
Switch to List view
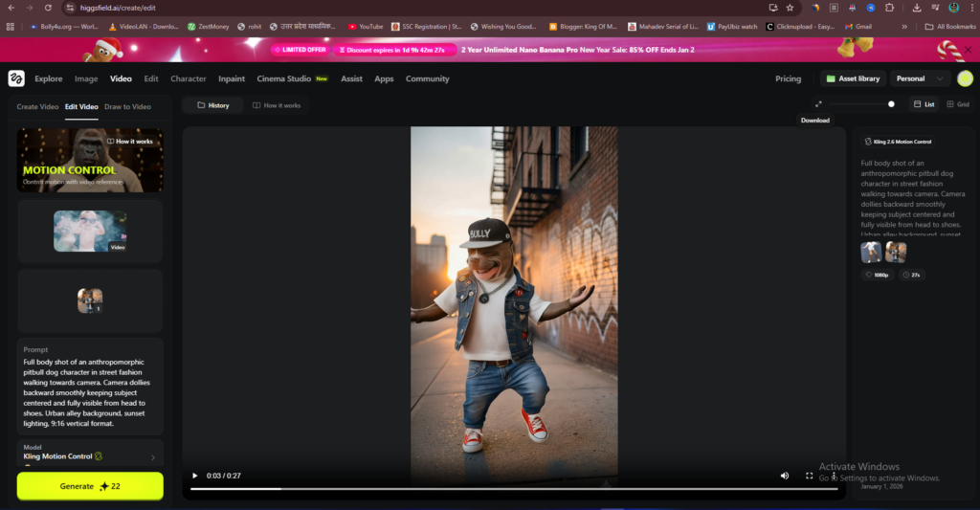[x=924, y=104]
